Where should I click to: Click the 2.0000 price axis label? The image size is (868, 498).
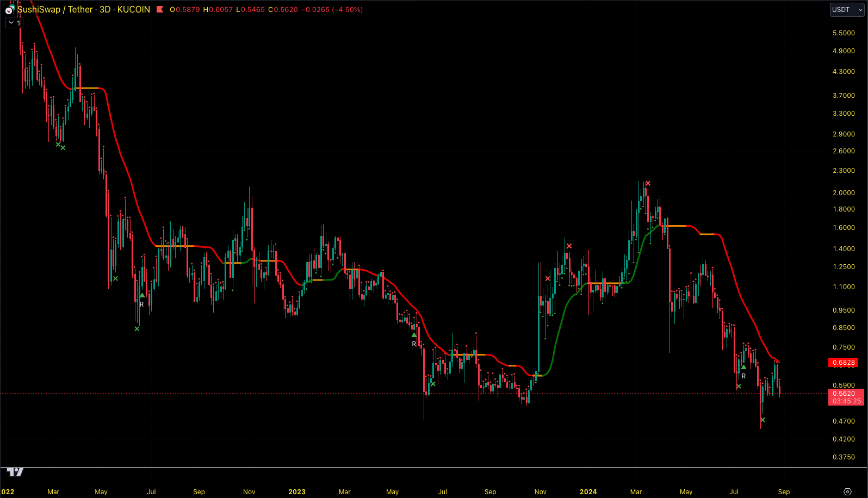pyautogui.click(x=844, y=193)
